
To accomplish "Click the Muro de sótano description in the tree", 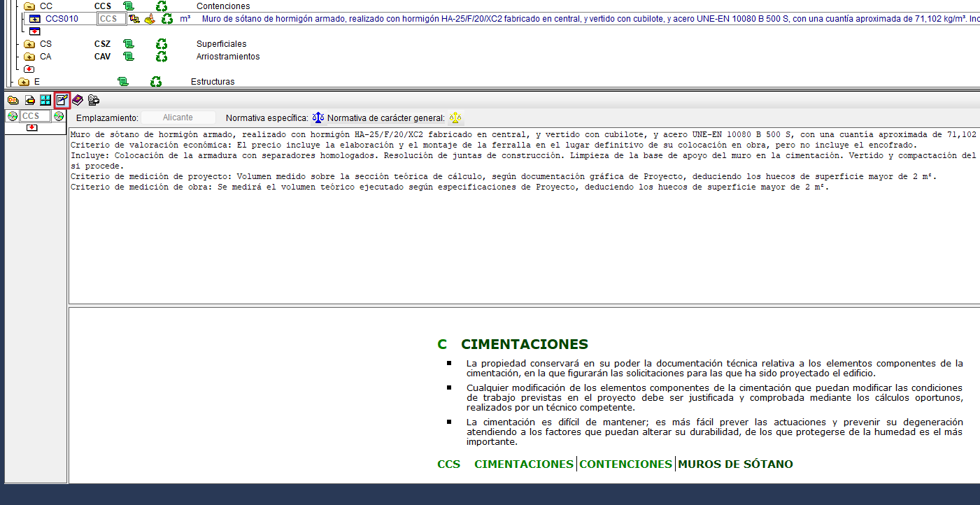I will pos(590,19).
